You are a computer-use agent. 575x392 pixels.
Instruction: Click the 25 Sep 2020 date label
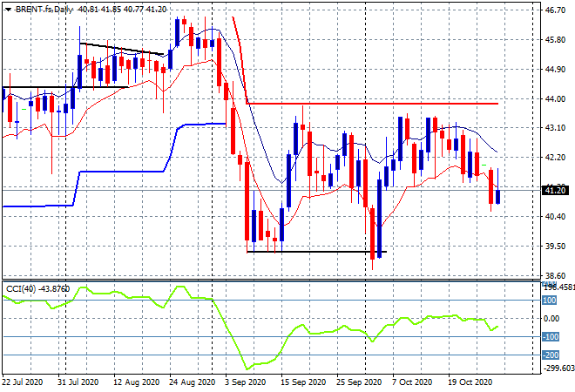[x=359, y=382]
